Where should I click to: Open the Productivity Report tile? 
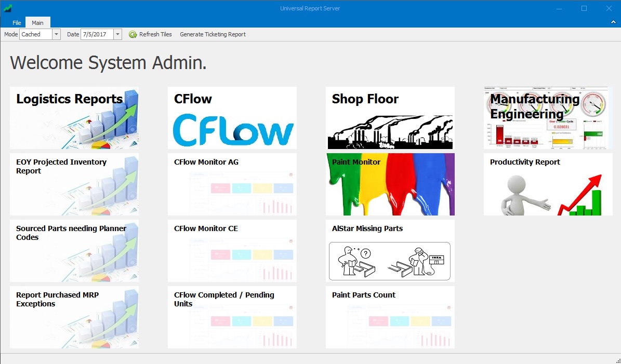click(x=548, y=184)
